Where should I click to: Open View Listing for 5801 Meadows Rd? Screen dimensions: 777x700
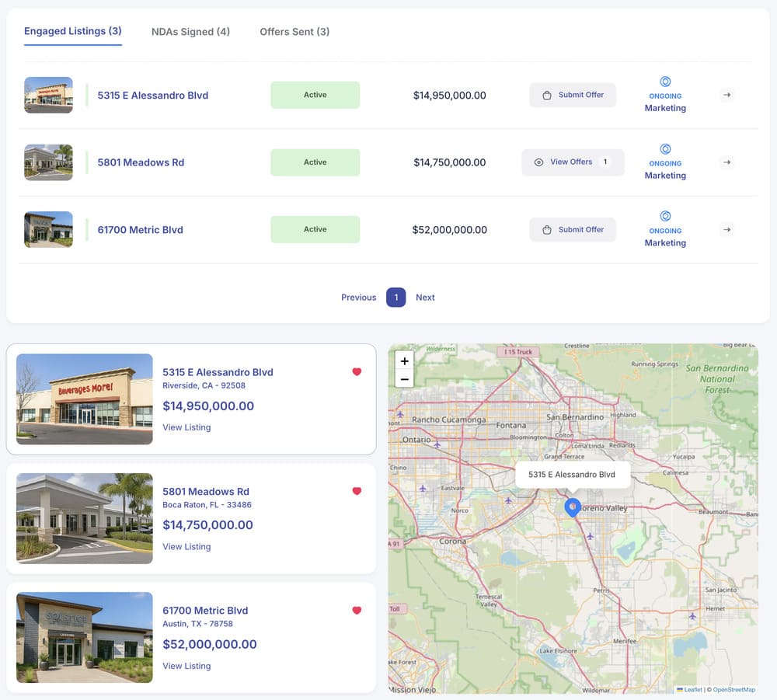coord(186,546)
